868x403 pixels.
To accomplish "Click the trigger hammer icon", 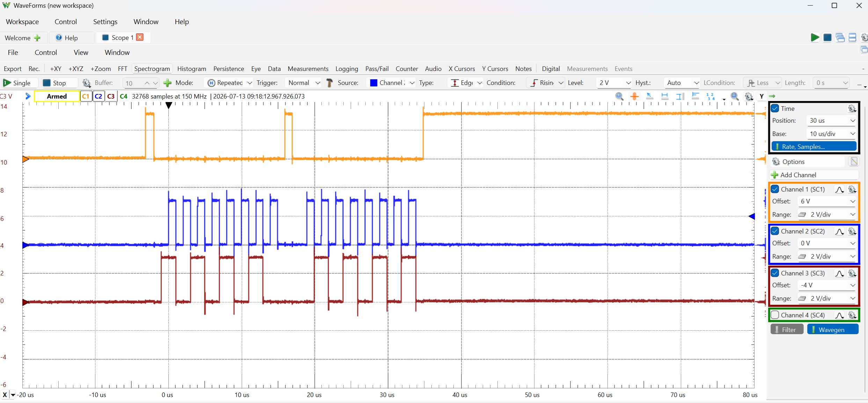I will pyautogui.click(x=329, y=83).
